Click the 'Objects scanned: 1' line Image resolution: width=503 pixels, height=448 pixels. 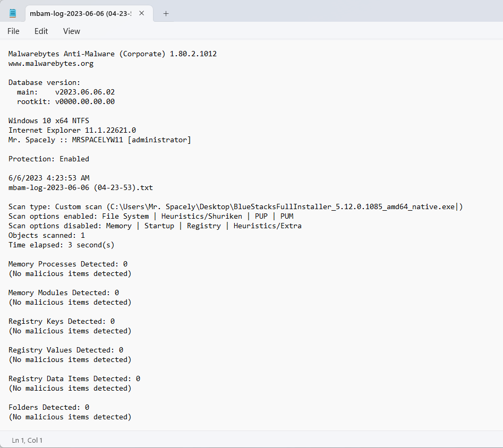(47, 235)
